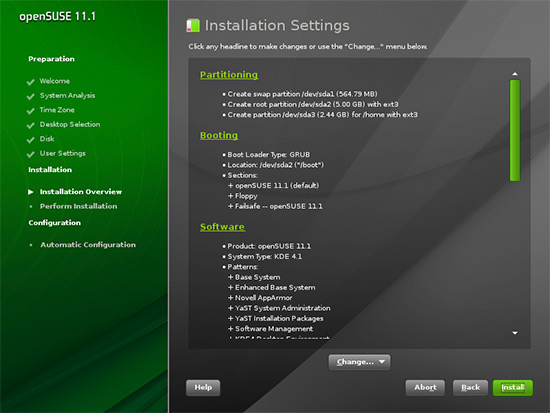This screenshot has width=550, height=413.
Task: Click the System Analysis checkmark icon
Action: coord(31,96)
